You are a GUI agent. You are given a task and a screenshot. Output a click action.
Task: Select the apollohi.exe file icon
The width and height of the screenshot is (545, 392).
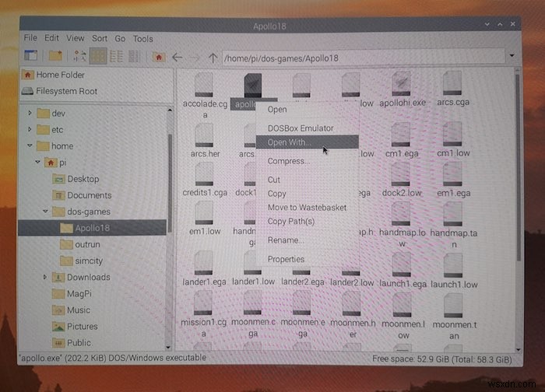401,84
